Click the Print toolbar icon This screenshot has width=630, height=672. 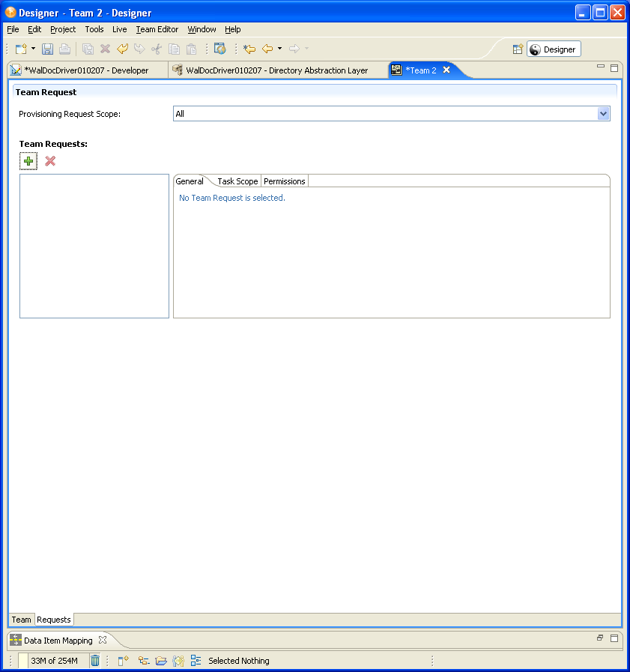[64, 49]
